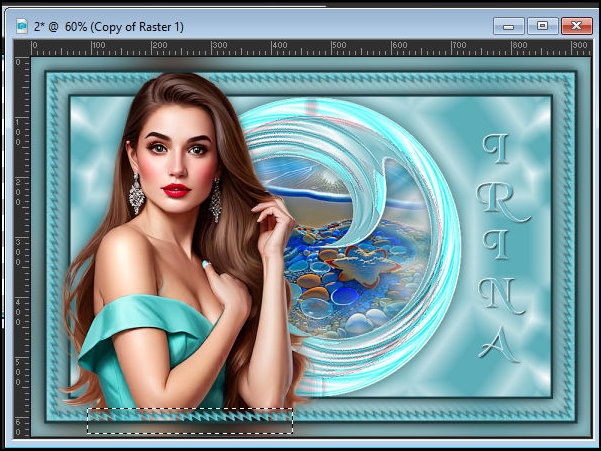
Task: Click the vertical 'IRINA' text on the canvas
Action: tap(502, 248)
